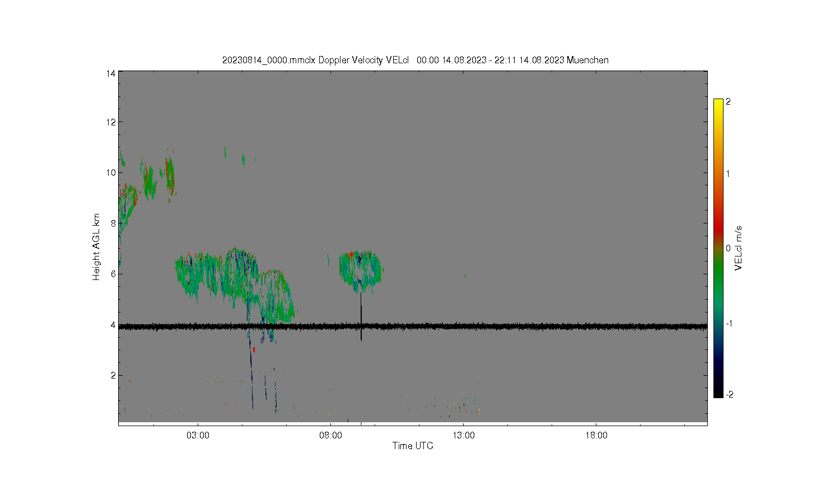Click the 08:00 time tick label
The image size is (840, 504).
click(331, 435)
